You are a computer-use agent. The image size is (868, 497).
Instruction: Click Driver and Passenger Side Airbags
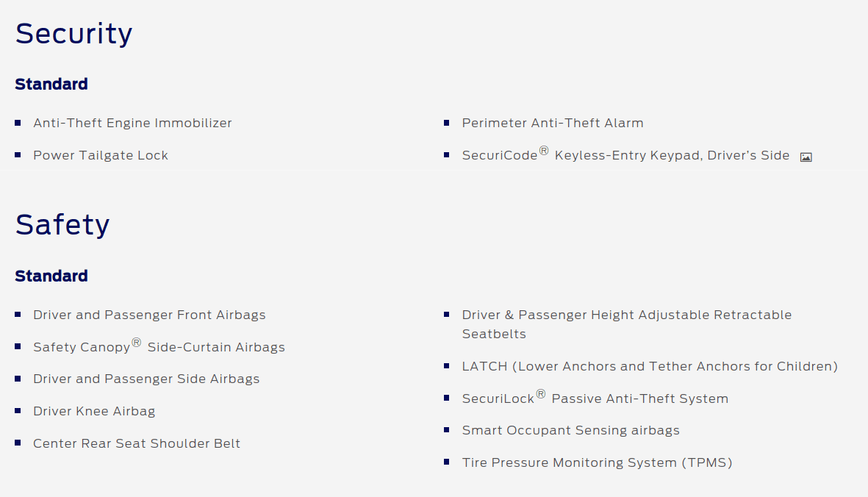146,379
